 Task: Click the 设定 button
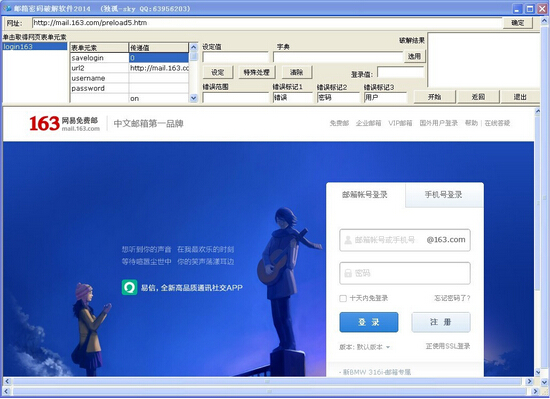pos(217,72)
